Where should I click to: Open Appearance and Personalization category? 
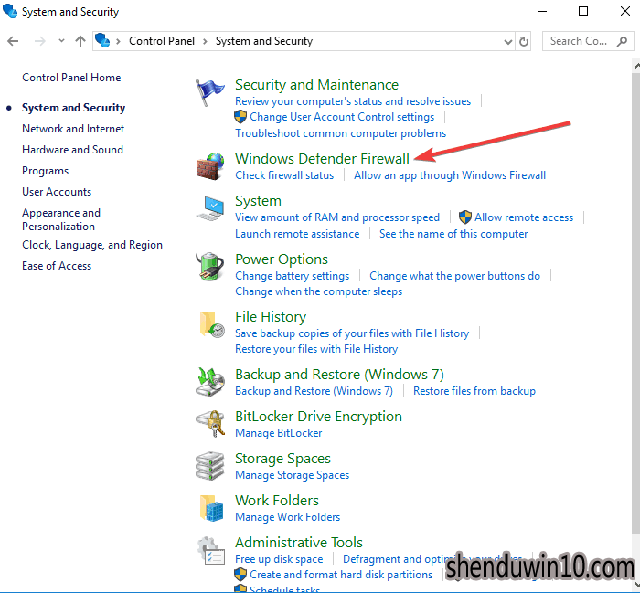pyautogui.click(x=61, y=219)
